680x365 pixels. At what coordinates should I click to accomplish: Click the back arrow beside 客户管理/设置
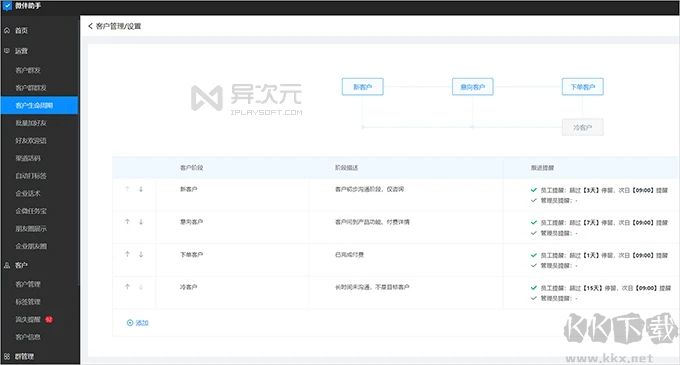pos(90,26)
